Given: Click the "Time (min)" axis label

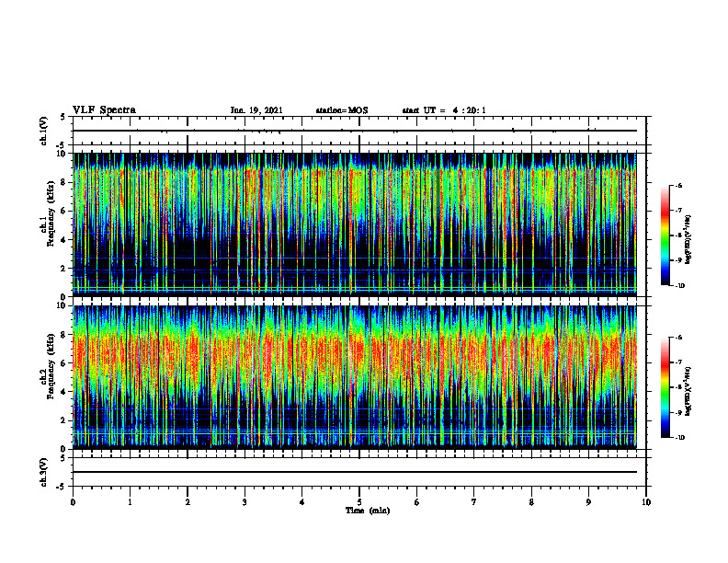Looking at the screenshot, I should tap(368, 511).
